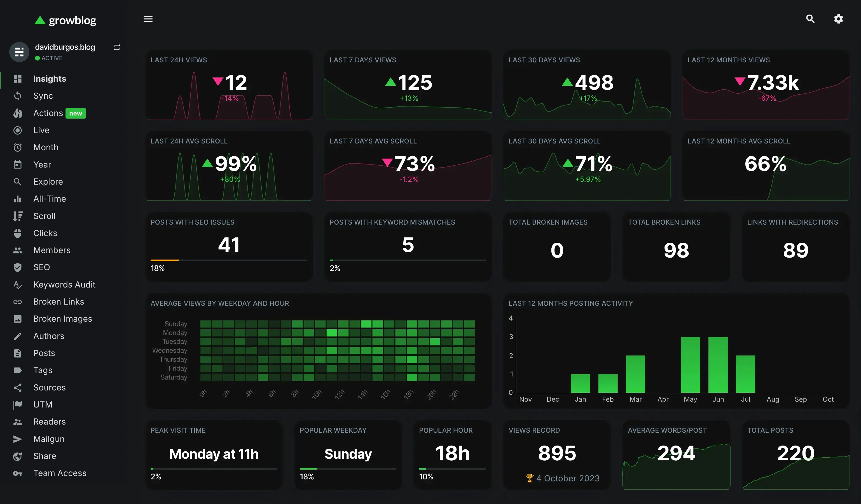861x504 pixels.
Task: Click the Mailgun send icon
Action: pyautogui.click(x=17, y=439)
